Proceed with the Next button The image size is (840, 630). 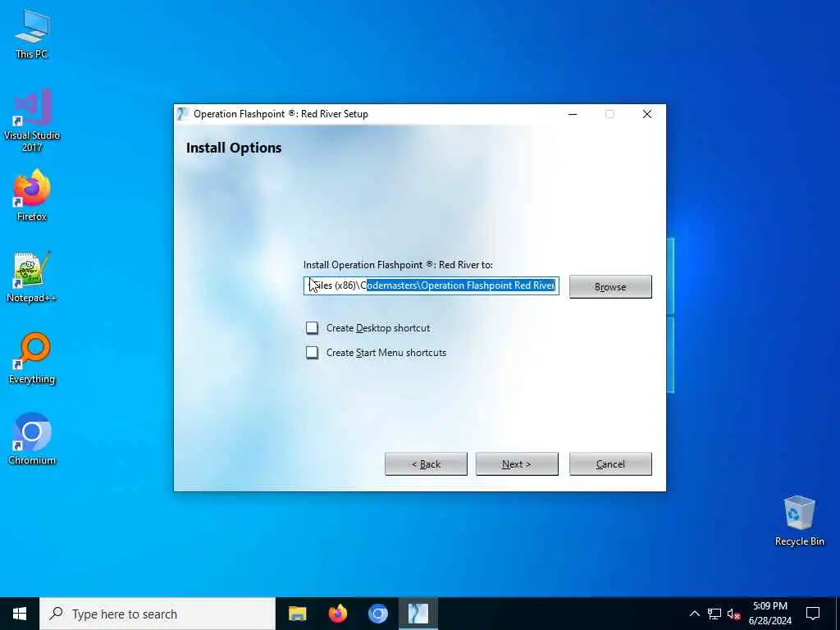(x=517, y=464)
